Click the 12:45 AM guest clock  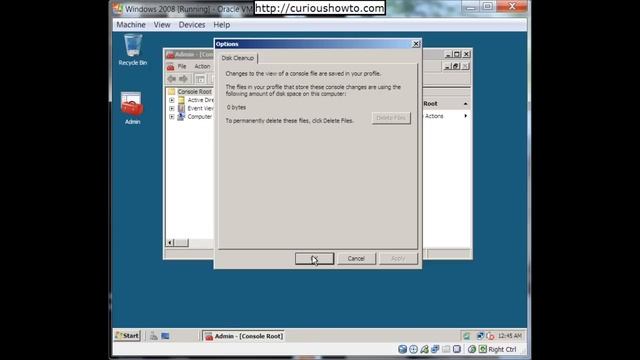510,336
